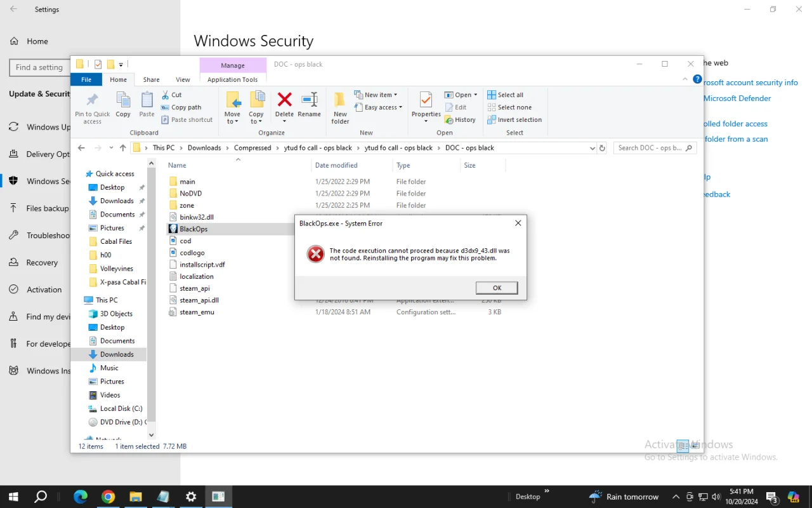Click the volume speaker icon in the tray
The image size is (812, 508).
[x=716, y=497]
